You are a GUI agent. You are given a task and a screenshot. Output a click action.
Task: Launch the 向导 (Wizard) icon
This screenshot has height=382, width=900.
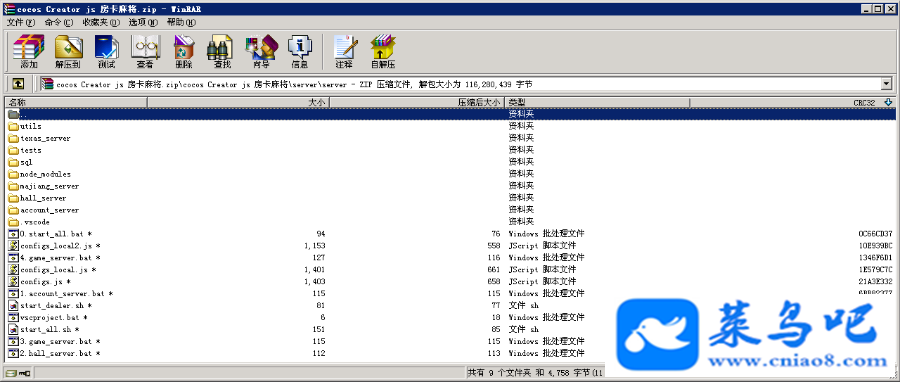(x=261, y=51)
